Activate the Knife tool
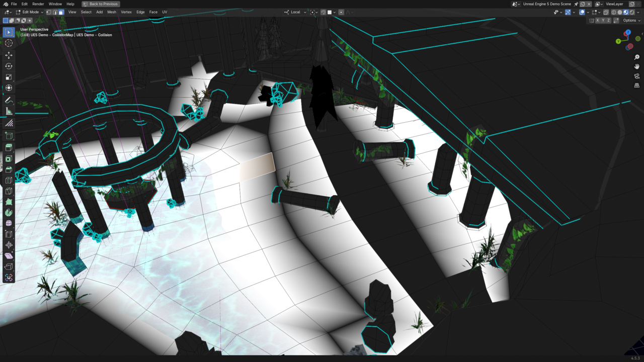The width and height of the screenshot is (644, 362). 9,192
